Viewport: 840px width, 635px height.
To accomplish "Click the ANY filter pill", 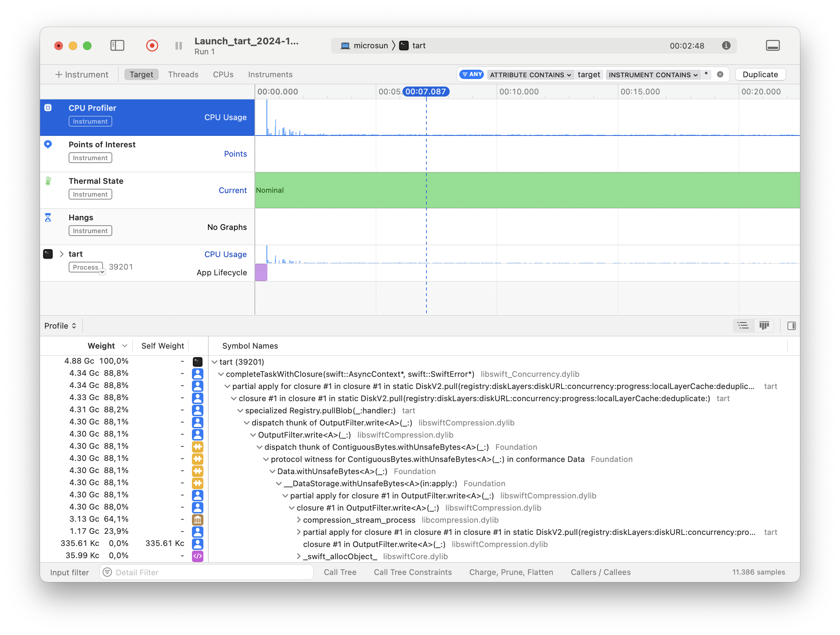I will [471, 74].
